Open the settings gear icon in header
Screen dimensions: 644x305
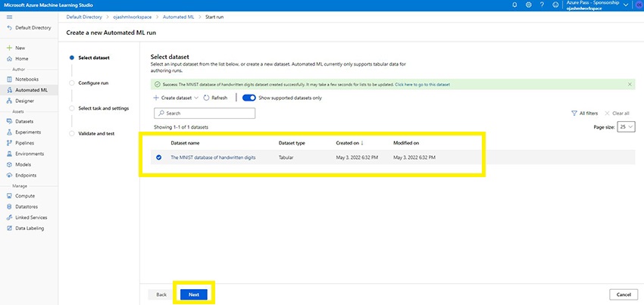528,5
